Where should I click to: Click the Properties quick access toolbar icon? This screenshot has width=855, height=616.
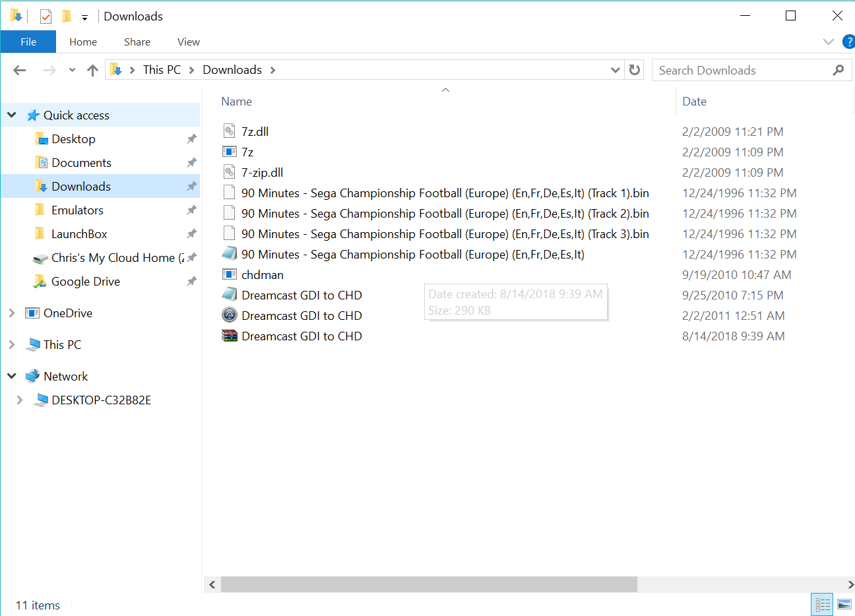pyautogui.click(x=46, y=16)
